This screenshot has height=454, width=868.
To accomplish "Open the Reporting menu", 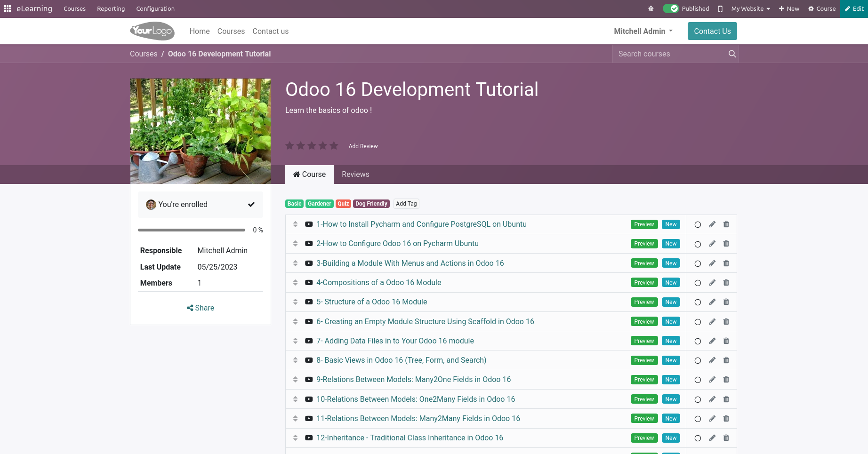I will (x=111, y=8).
